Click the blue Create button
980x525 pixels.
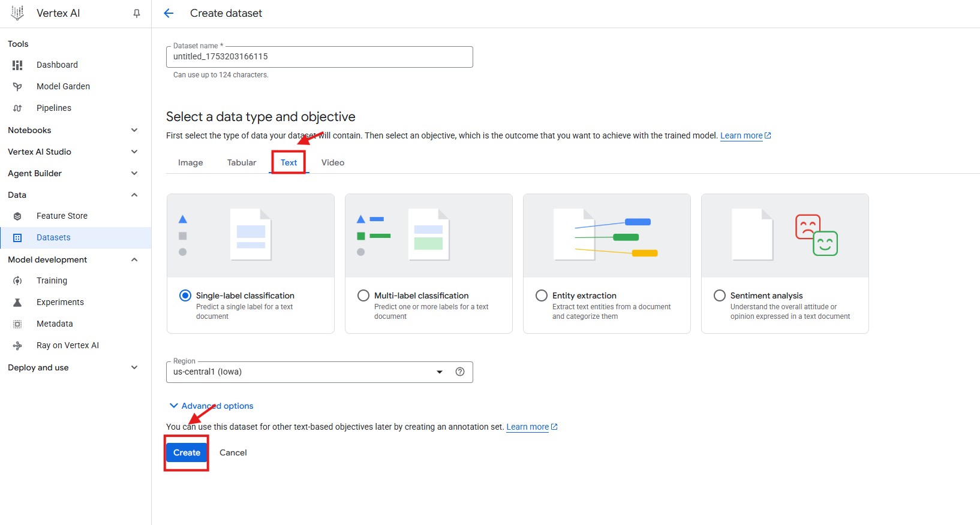(187, 452)
